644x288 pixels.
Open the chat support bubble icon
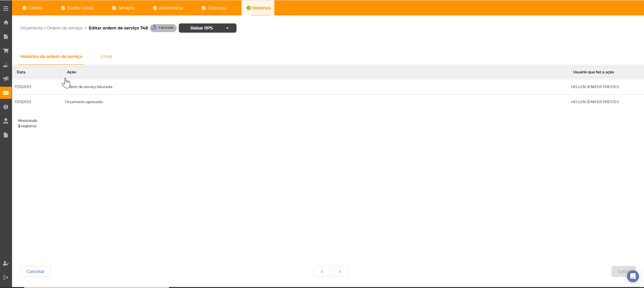pos(633,276)
